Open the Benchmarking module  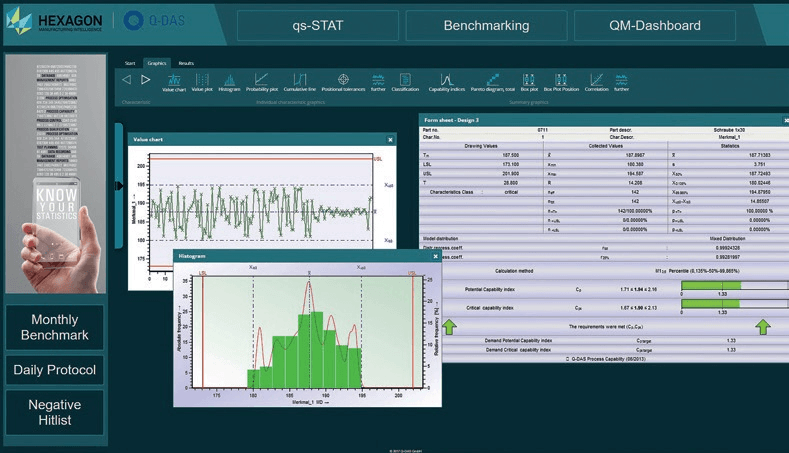(486, 25)
